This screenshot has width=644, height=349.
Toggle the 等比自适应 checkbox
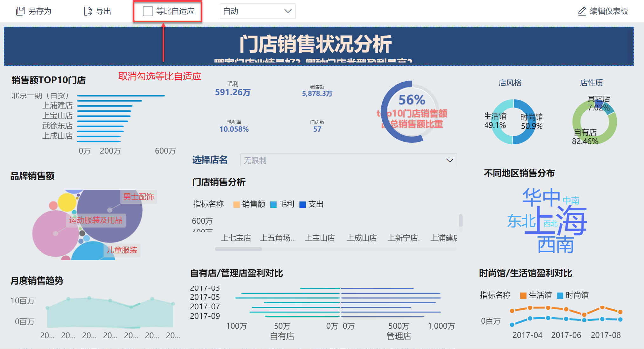click(148, 11)
